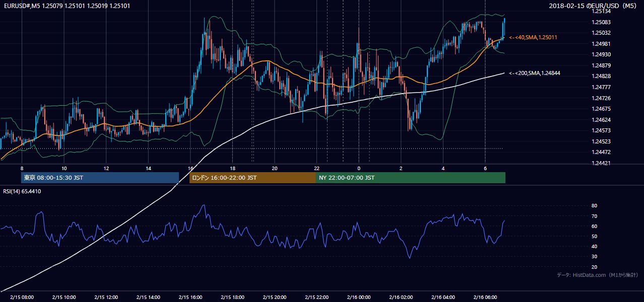This screenshot has height=302, width=644.
Task: Click the 2/16 06:00 date label
Action: coord(485,297)
